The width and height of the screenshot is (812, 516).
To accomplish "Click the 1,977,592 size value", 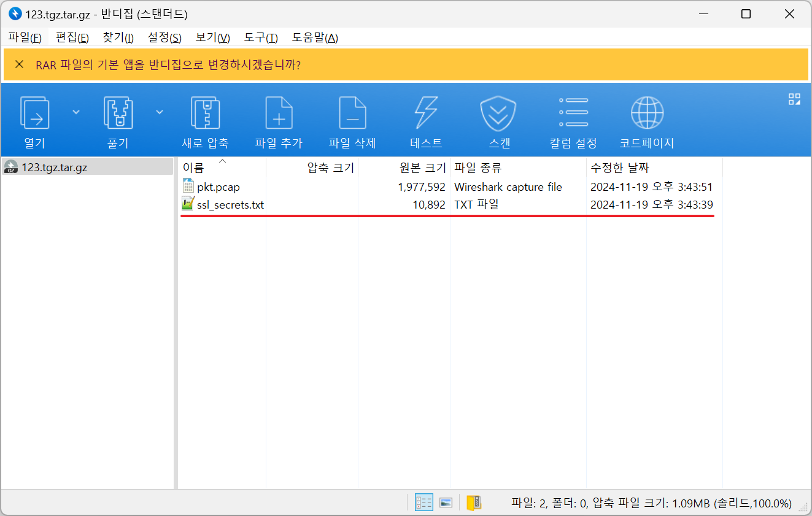I will click(422, 187).
